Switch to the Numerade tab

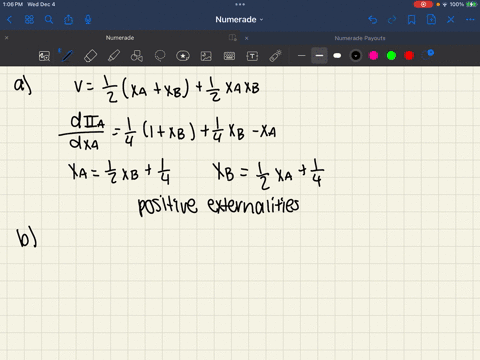click(x=120, y=38)
